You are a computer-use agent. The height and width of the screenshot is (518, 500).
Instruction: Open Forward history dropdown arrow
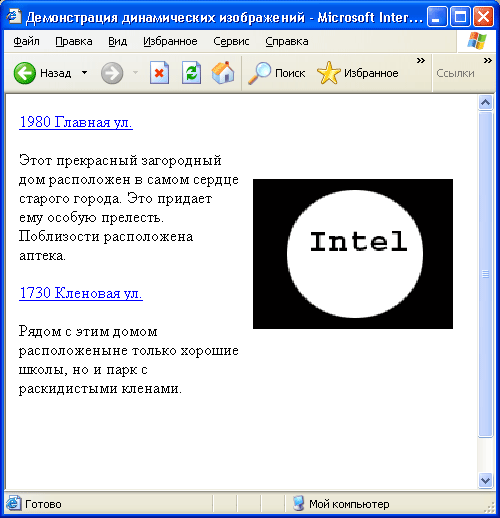click(135, 72)
